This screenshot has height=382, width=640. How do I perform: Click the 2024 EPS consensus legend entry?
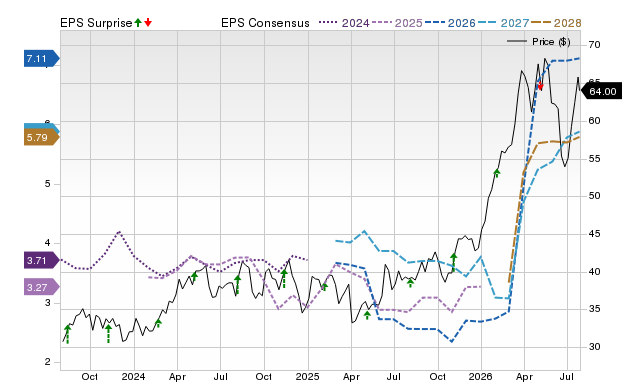(x=344, y=23)
